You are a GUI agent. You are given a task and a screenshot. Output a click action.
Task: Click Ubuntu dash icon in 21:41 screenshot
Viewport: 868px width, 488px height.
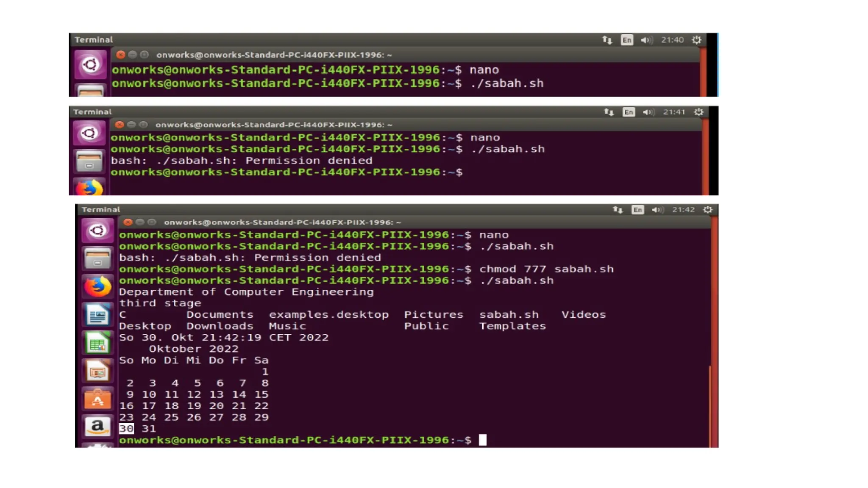coord(89,133)
